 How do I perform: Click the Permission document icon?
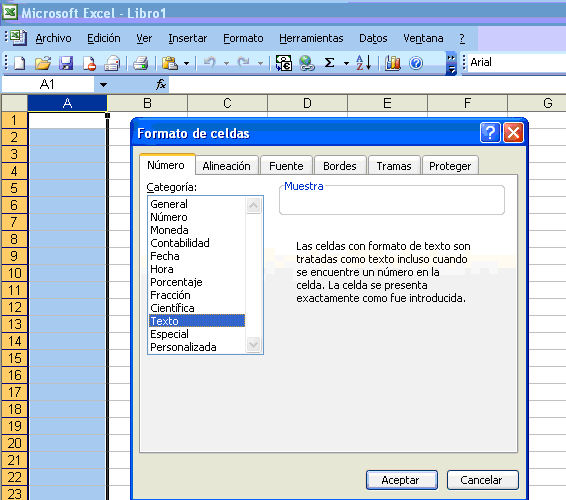pos(89,63)
